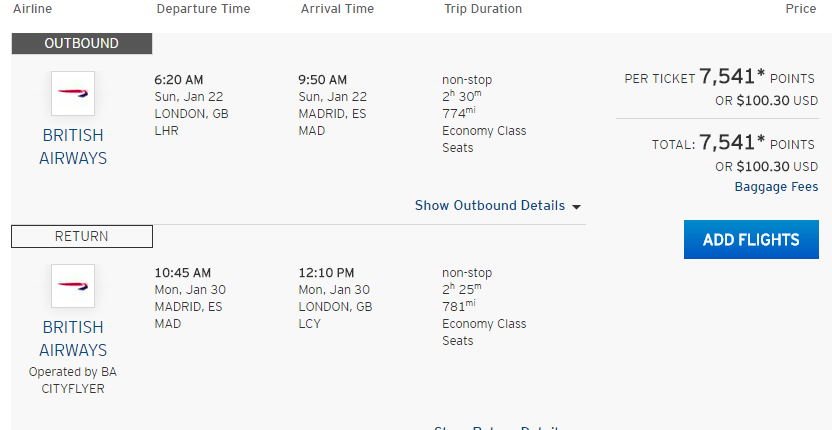The height and width of the screenshot is (430, 832).
Task: Click the outbound British Airways logo
Action: (73, 93)
